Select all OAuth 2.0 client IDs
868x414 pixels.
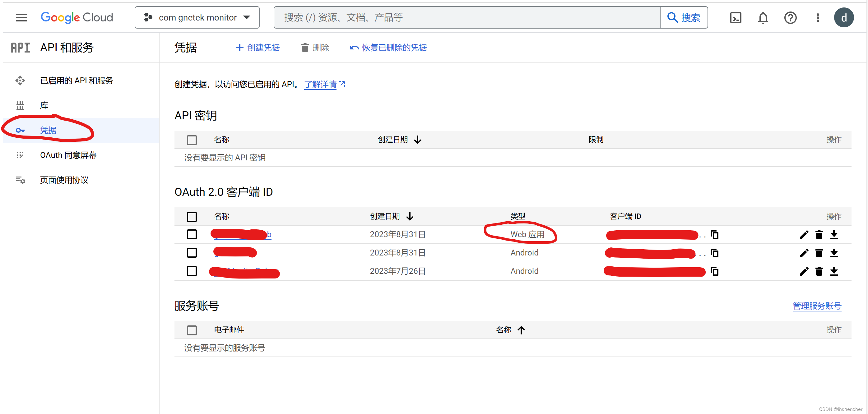(192, 217)
